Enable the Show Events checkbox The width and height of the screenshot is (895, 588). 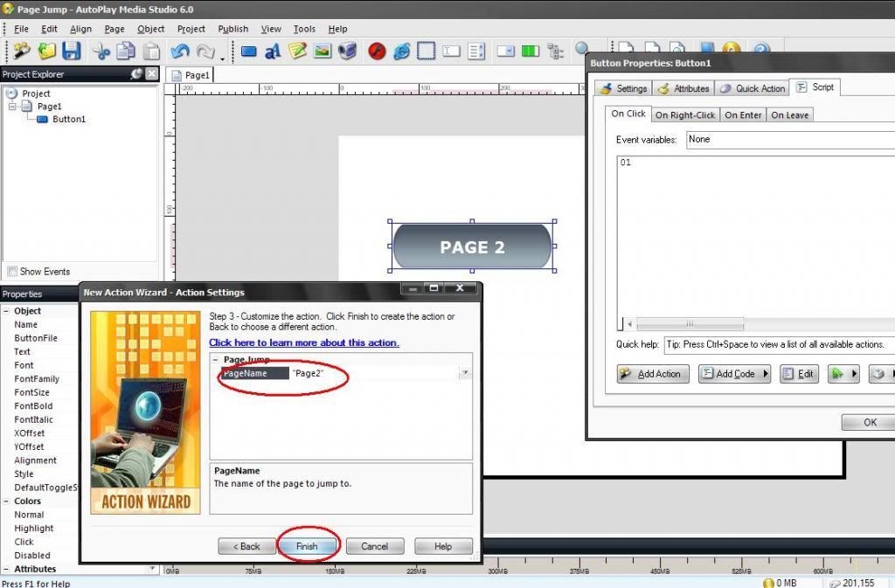pyautogui.click(x=12, y=272)
